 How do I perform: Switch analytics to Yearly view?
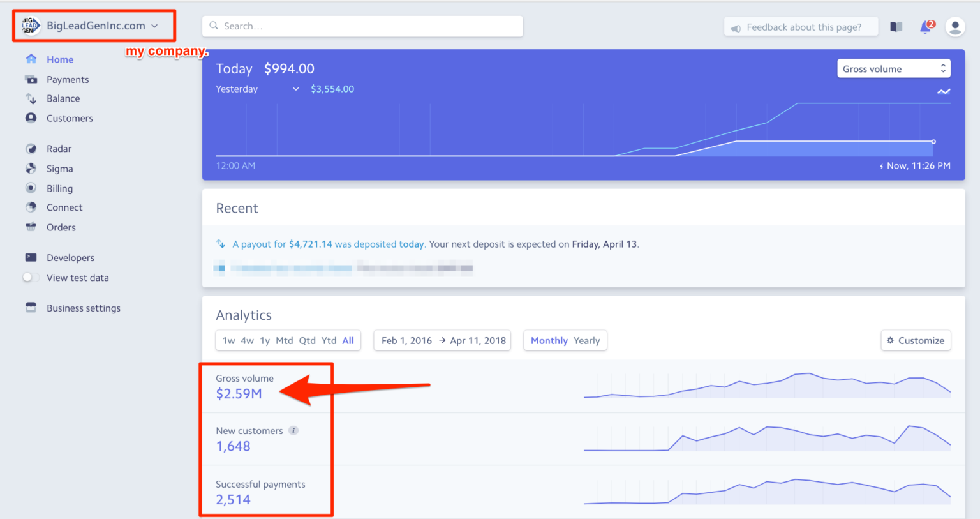[586, 340]
